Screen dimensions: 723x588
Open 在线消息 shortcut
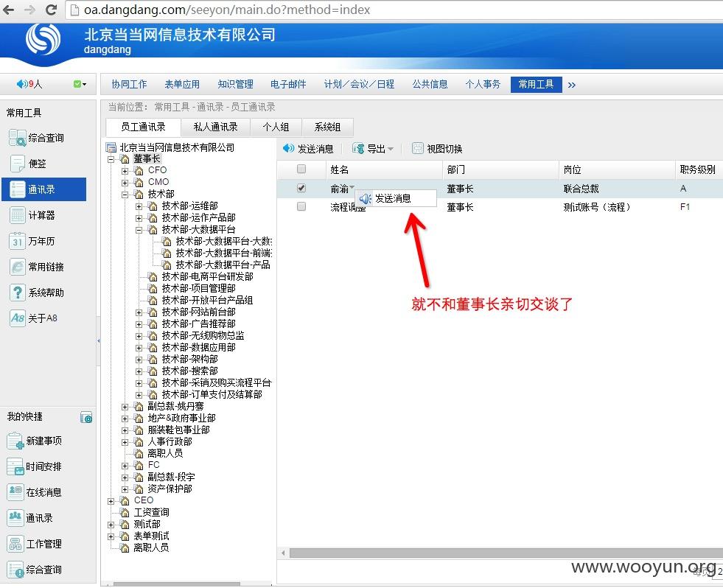35,492
